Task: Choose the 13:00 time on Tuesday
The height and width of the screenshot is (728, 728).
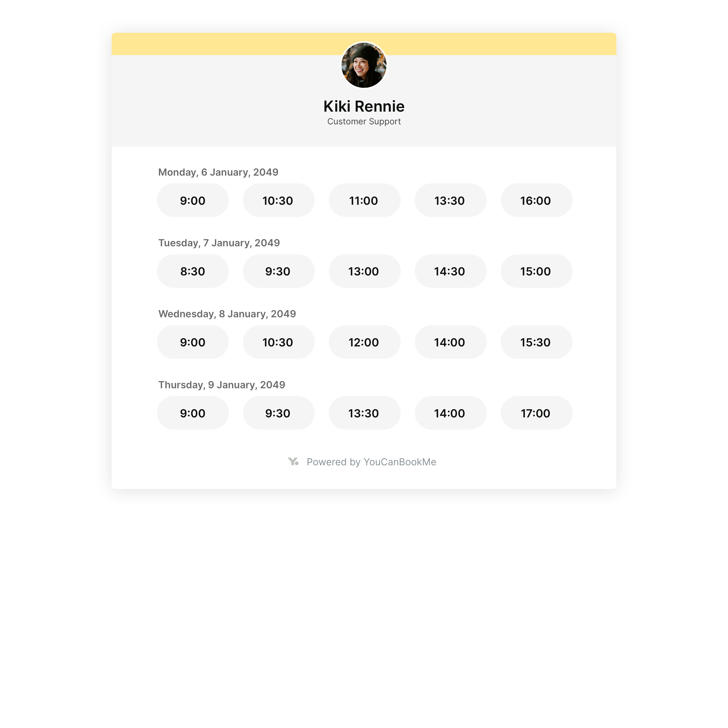Action: 364,271
